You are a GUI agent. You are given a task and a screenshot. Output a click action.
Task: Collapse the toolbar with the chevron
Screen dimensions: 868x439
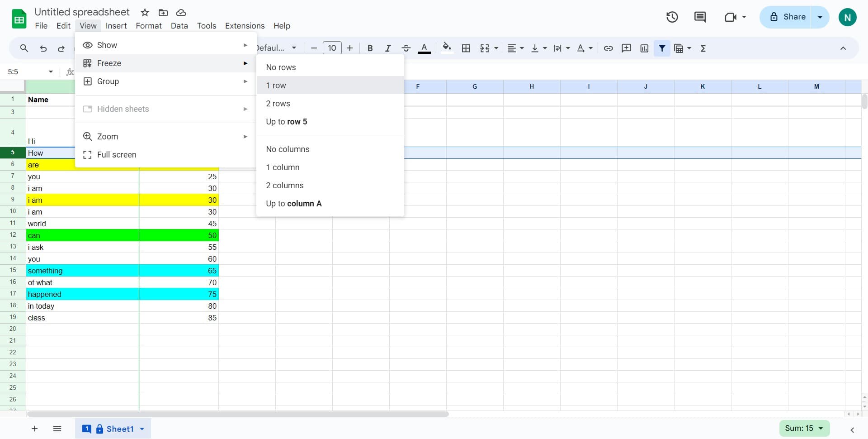pyautogui.click(x=843, y=48)
